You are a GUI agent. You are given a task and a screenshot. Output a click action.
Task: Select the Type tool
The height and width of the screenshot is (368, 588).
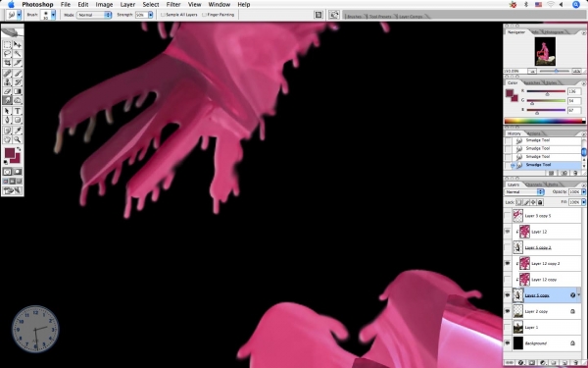(x=18, y=111)
